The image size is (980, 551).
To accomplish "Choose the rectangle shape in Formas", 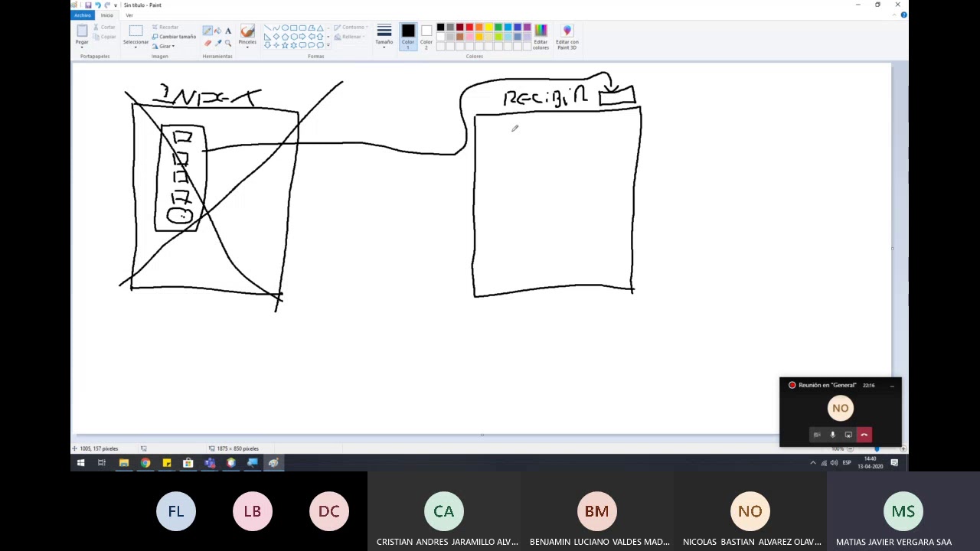I will 293,28.
